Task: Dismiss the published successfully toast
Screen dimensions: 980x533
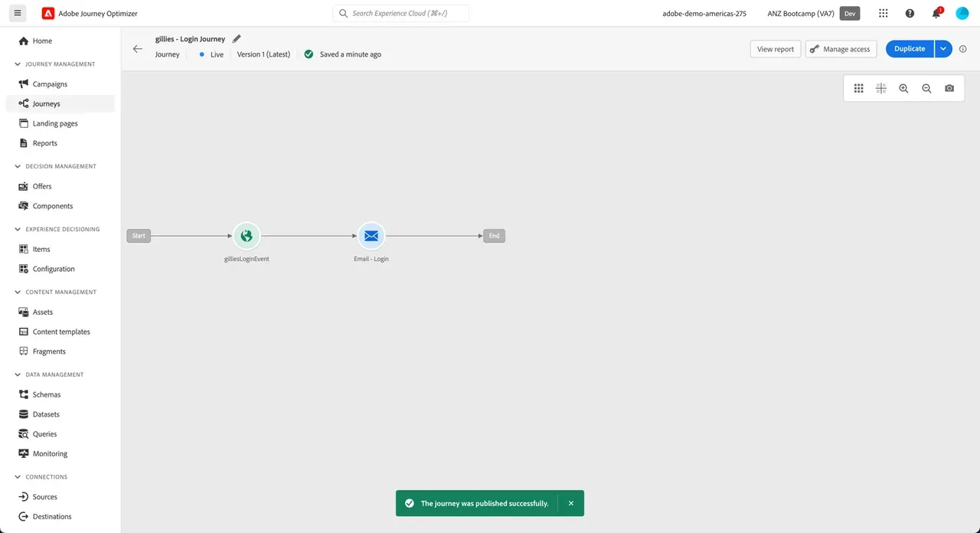Action: (x=571, y=503)
